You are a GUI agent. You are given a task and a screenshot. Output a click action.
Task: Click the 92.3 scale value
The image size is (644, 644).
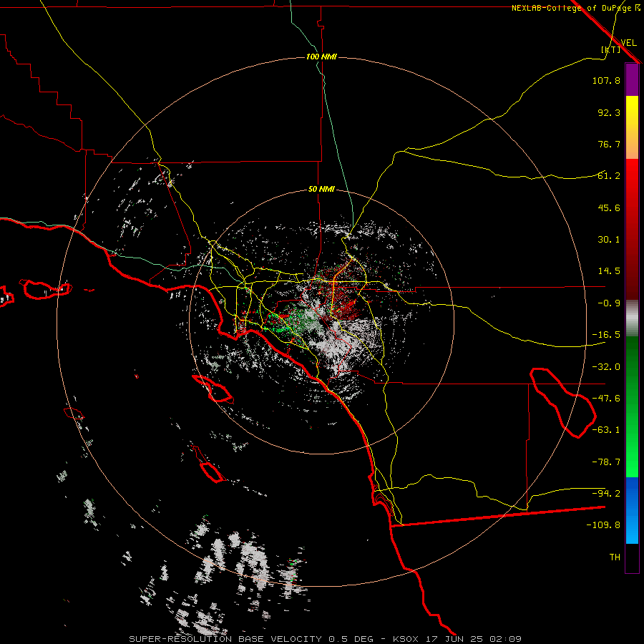point(609,112)
